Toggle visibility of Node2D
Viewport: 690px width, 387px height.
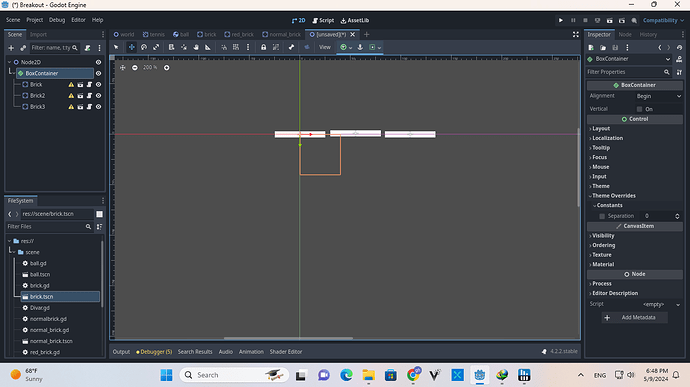pos(99,62)
